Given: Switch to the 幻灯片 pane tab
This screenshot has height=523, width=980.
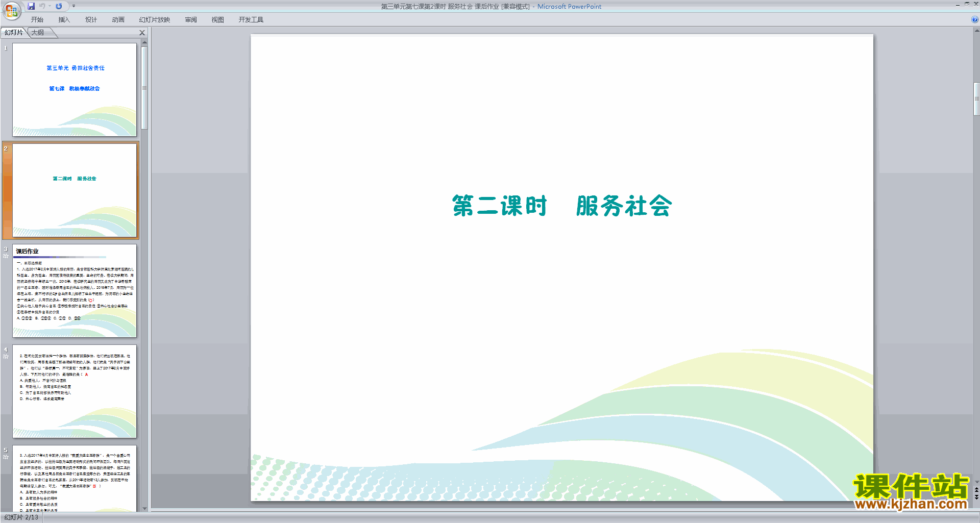Looking at the screenshot, I should (14, 33).
